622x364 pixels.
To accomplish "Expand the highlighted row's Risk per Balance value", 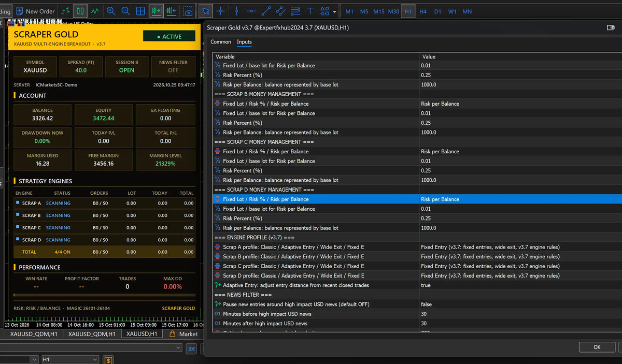I will point(520,199).
